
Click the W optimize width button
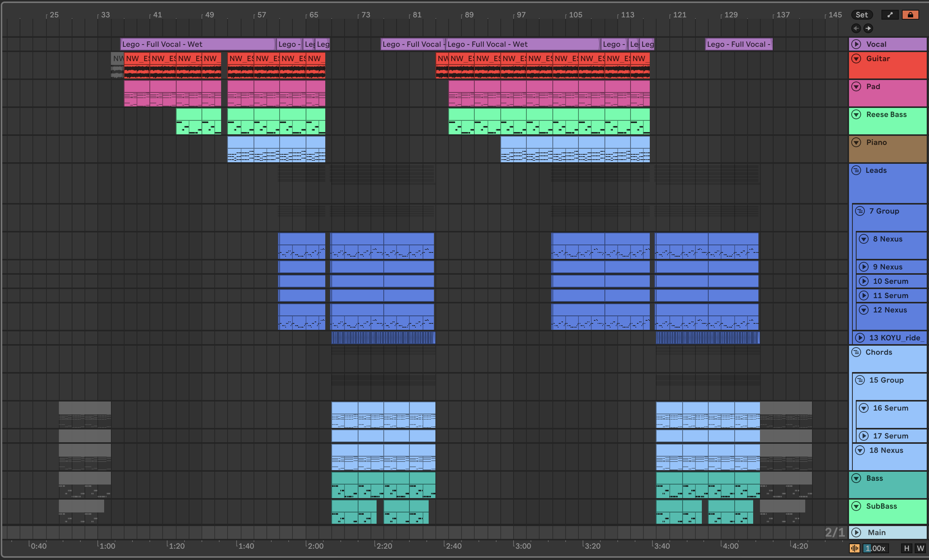(x=920, y=548)
